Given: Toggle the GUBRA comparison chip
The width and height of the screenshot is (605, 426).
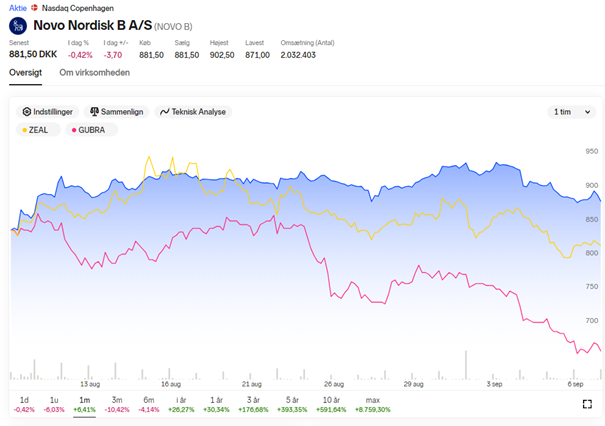Looking at the screenshot, I should [x=92, y=130].
